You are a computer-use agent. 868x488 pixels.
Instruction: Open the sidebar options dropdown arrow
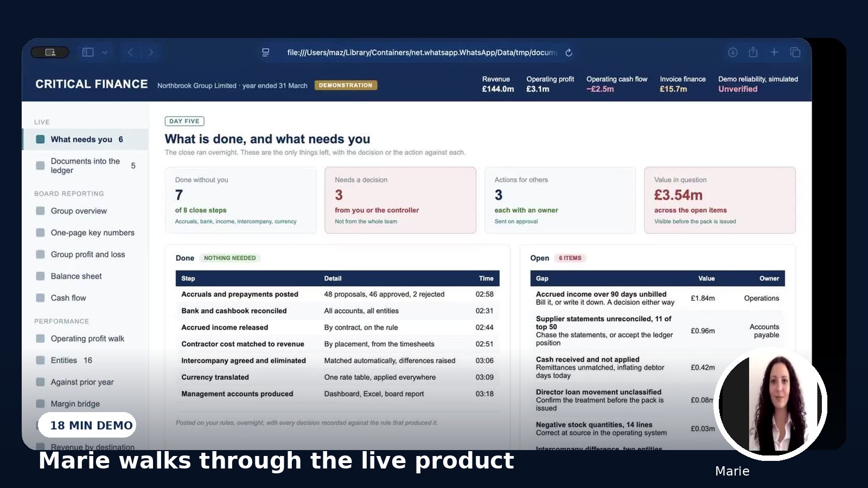[105, 53]
